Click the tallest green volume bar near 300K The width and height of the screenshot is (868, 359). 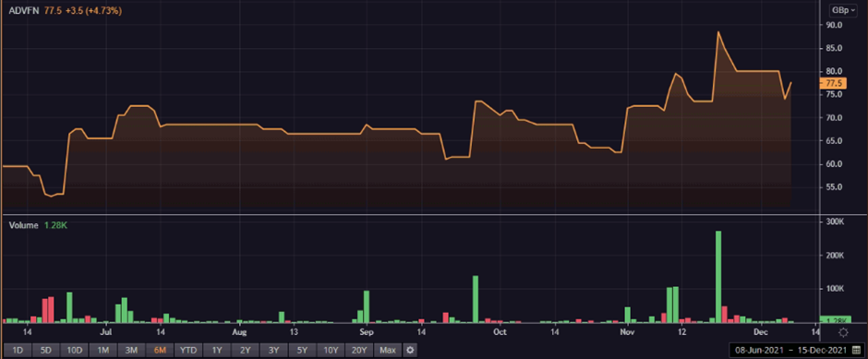[718, 277]
